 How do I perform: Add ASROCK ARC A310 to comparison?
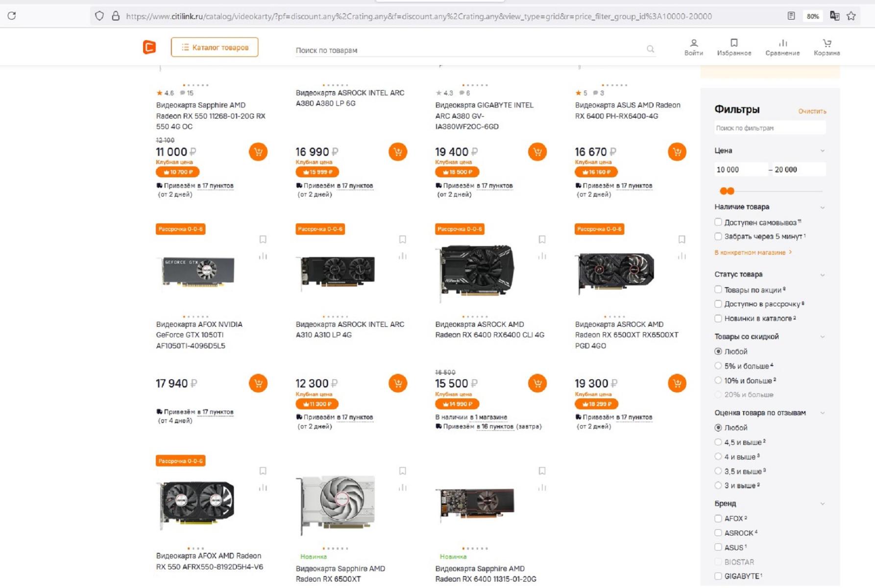[x=402, y=256]
